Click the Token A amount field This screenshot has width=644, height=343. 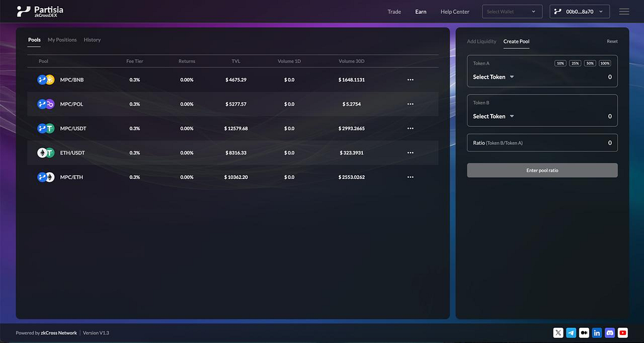point(609,77)
